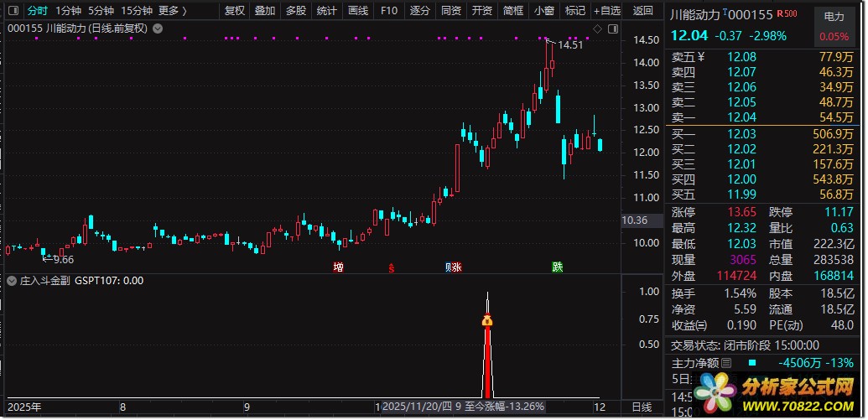
Task: Open the 统计 statistics tool
Action: point(326,11)
